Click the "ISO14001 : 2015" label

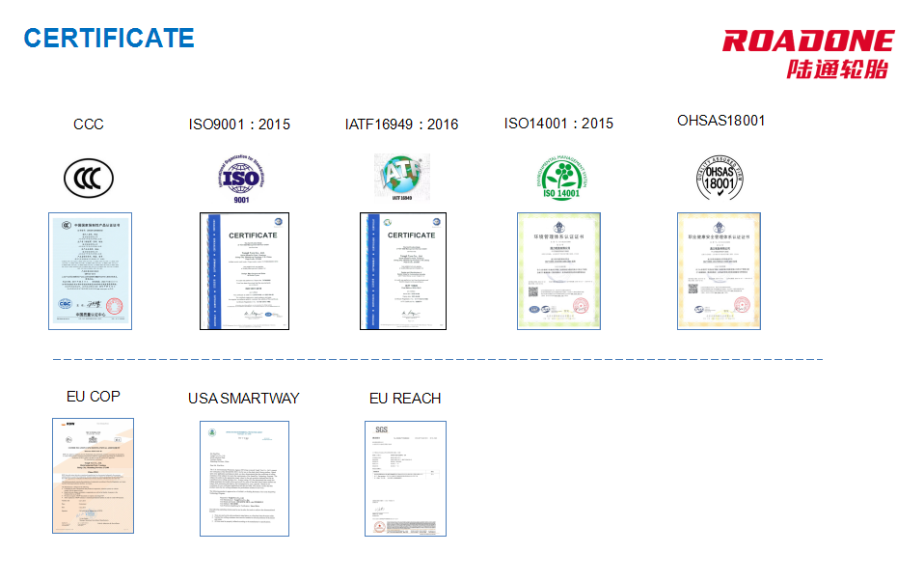click(558, 124)
